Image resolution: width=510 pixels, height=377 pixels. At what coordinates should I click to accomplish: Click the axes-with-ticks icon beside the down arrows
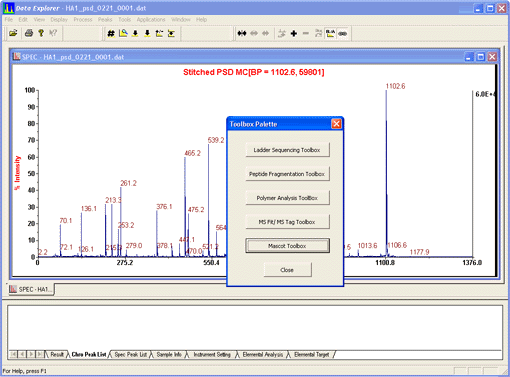159,33
